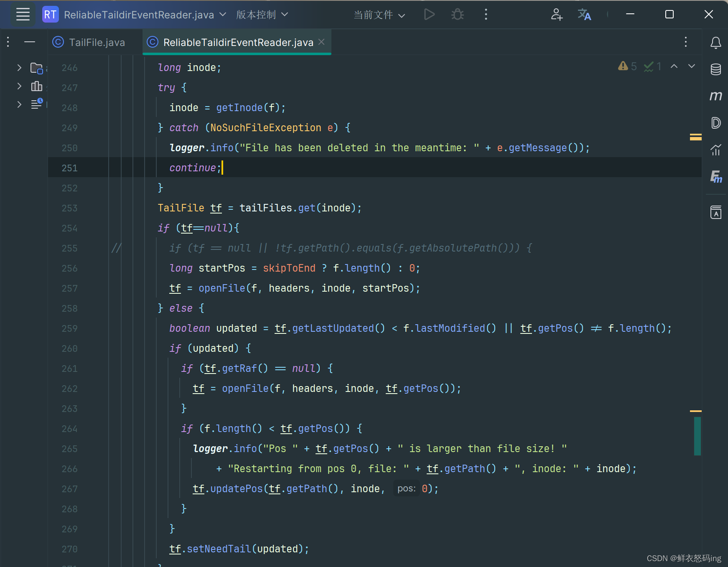Close the ReliableTaildirEventReader.java tab

click(321, 42)
